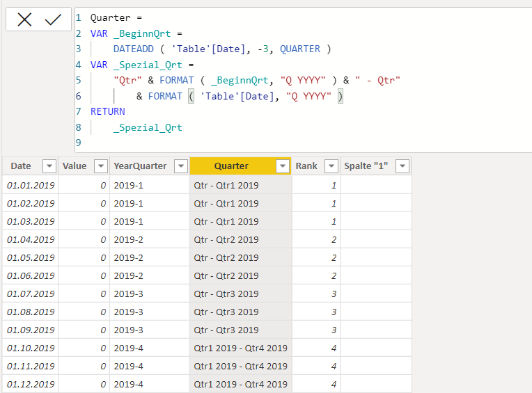This screenshot has height=393, width=532.
Task: Open the Quarter column filter dropdown
Action: (283, 166)
